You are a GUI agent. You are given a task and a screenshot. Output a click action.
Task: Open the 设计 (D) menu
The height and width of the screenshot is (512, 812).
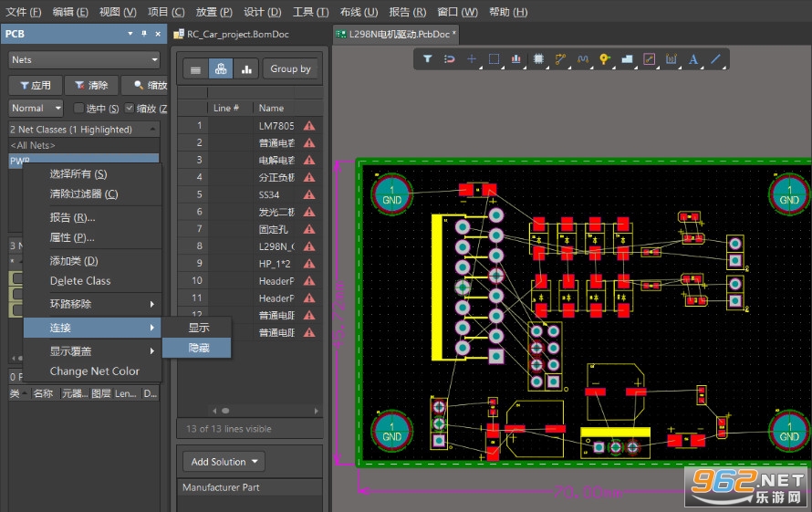click(262, 11)
